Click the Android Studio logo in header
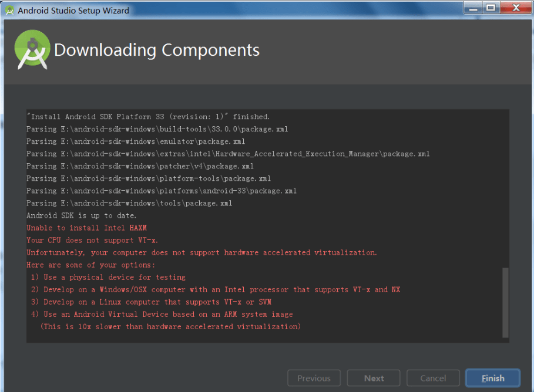534x392 pixels. pos(32,50)
